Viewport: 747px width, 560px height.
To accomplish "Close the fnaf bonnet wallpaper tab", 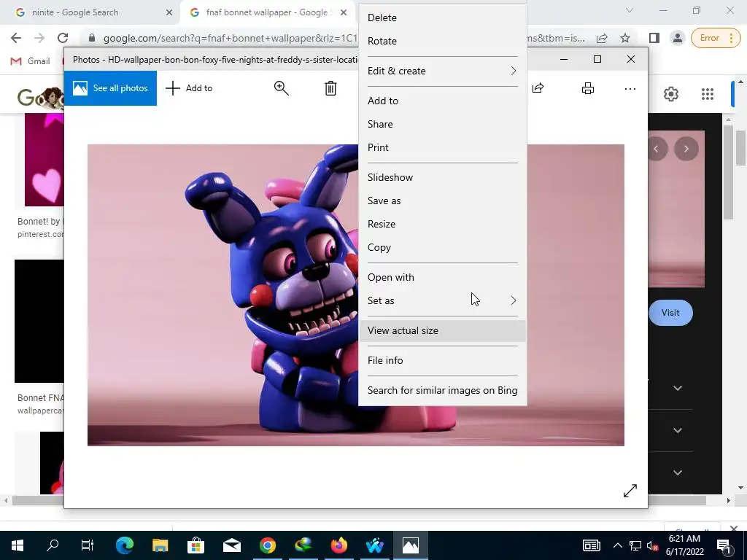I will [344, 12].
